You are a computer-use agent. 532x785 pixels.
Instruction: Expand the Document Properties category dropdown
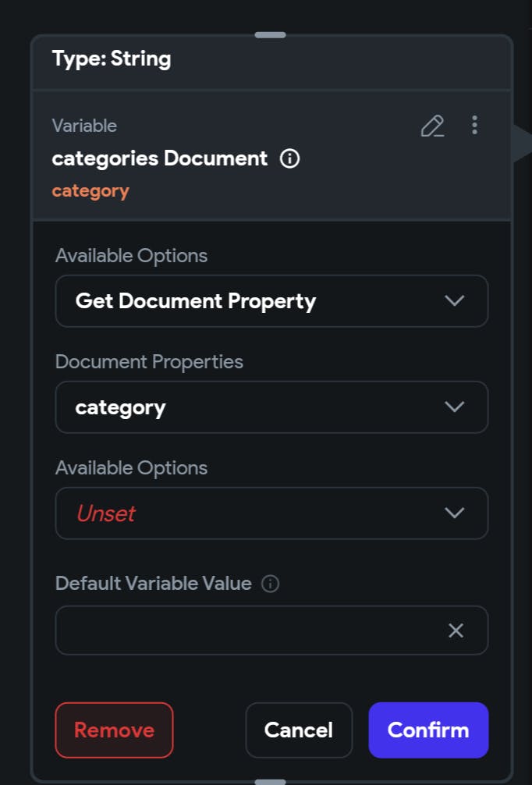click(x=271, y=407)
